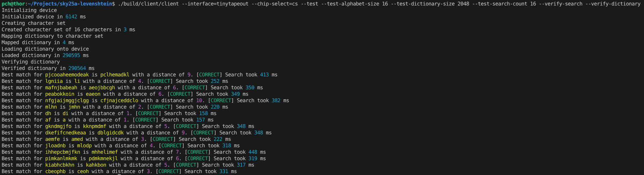
Task: Click the search word kiabhcbkhn
Action: [60, 165]
